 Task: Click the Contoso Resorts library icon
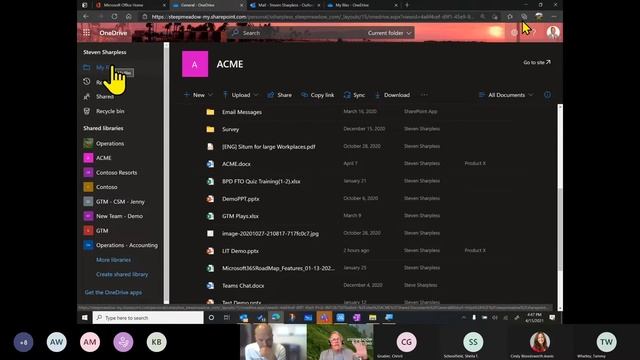tap(88, 172)
